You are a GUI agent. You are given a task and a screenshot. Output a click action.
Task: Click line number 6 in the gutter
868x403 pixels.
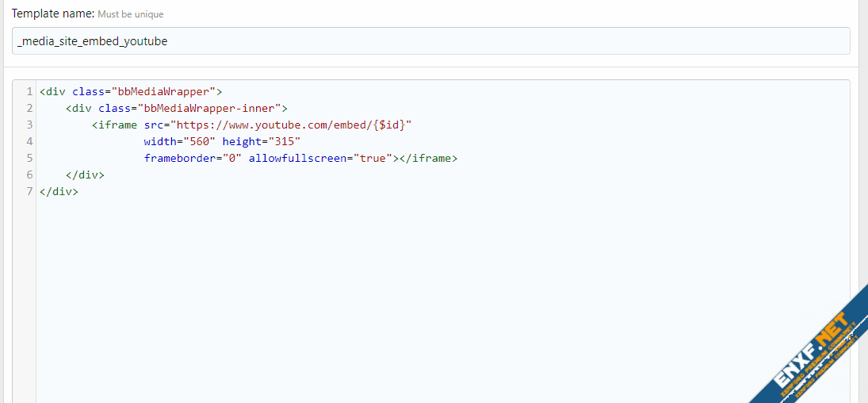click(29, 175)
